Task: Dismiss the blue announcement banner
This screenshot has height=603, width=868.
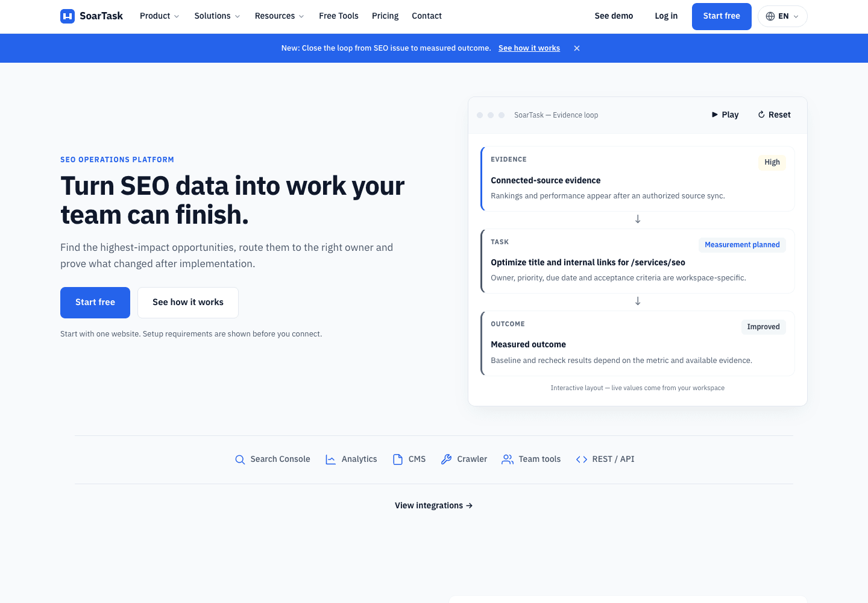Action: (577, 48)
